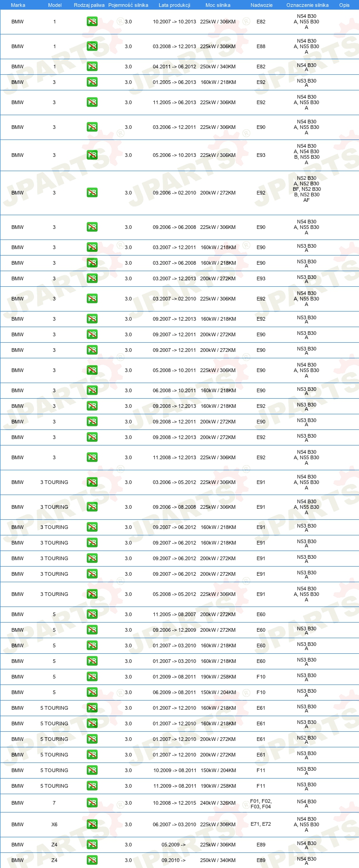Image resolution: width=359 pixels, height=868 pixels.
Task: Click fuel icon in BMW 3 09.2006 -> 02.2010 row
Action: [x=92, y=193]
